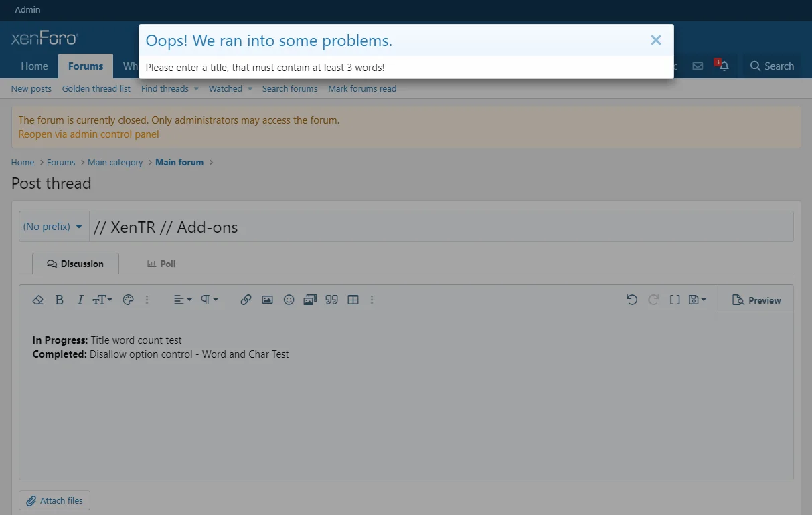The height and width of the screenshot is (515, 812).
Task: Toggle BB code mode brackets icon
Action: coord(675,300)
